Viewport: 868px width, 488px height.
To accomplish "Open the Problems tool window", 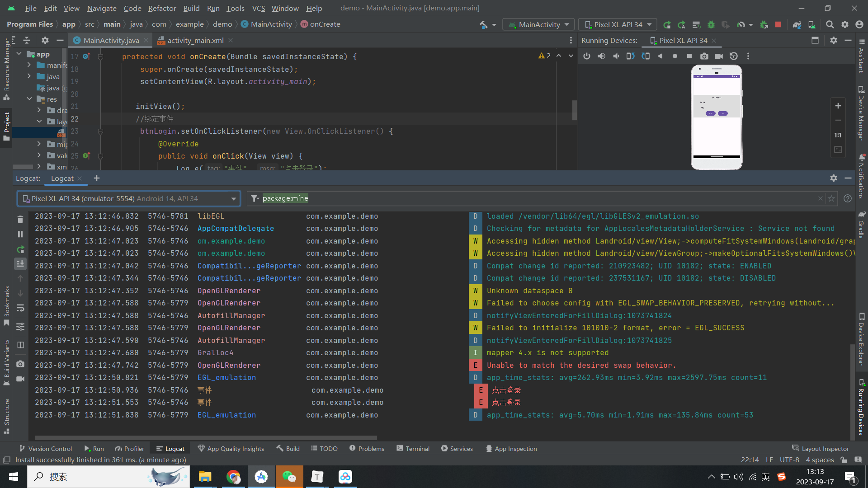I will [367, 449].
